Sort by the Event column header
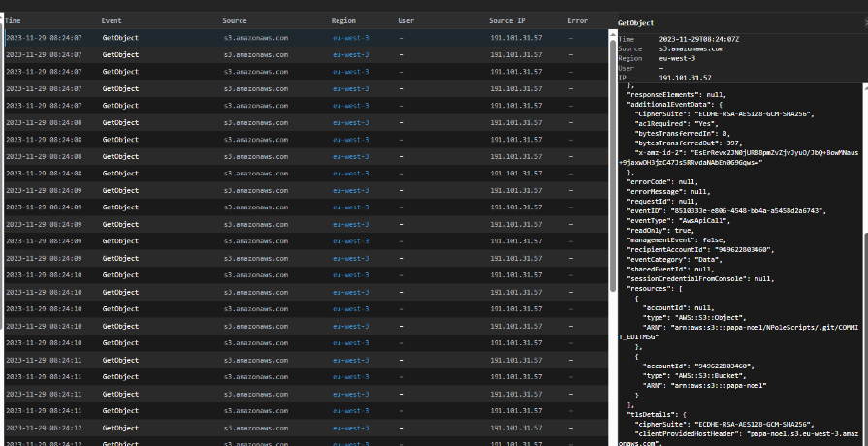The image size is (868, 446). coord(113,20)
